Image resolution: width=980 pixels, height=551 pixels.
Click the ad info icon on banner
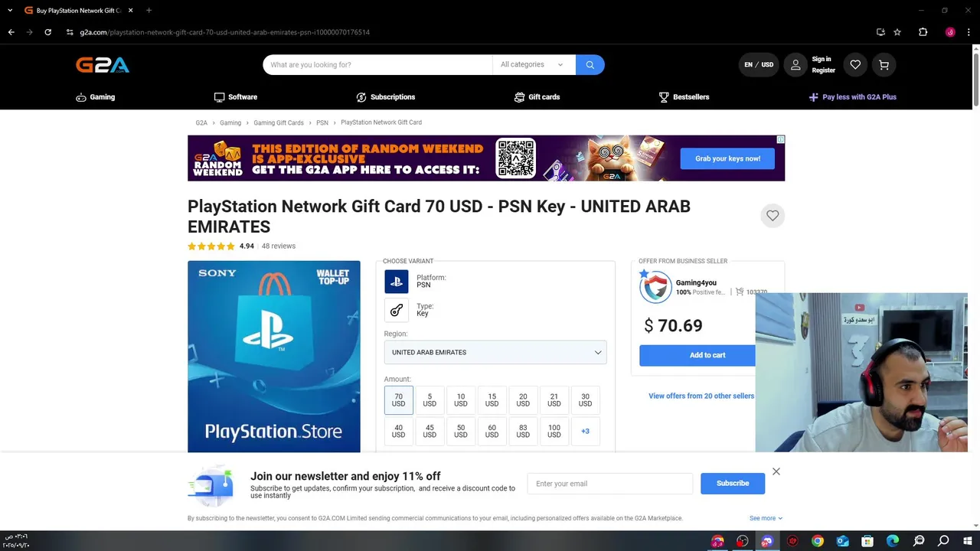click(x=780, y=139)
